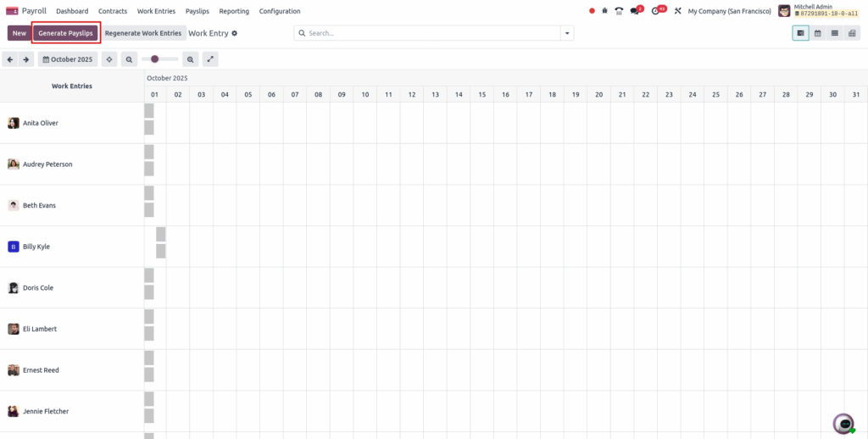Image resolution: width=868 pixels, height=439 pixels.
Task: Click the Work Entries column header
Action: [x=72, y=86]
